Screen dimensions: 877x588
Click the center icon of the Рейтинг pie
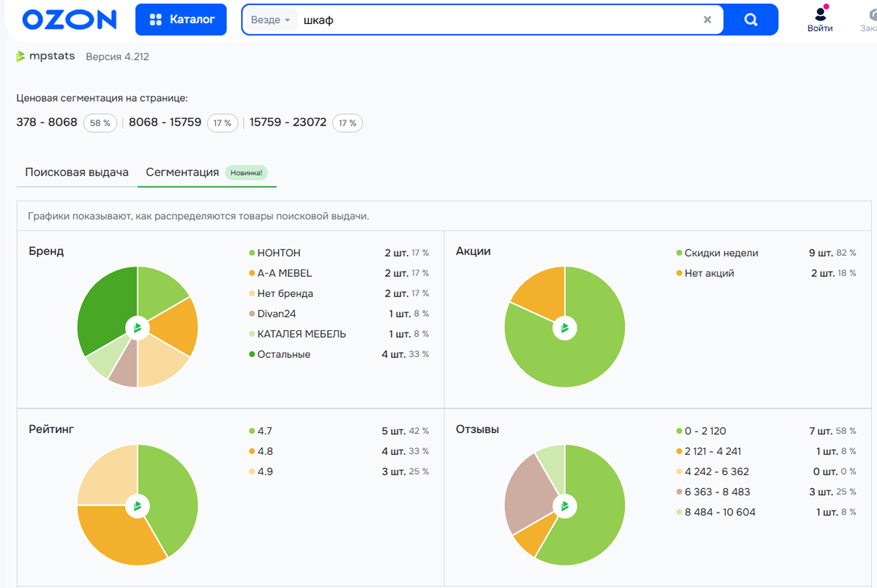point(138,506)
